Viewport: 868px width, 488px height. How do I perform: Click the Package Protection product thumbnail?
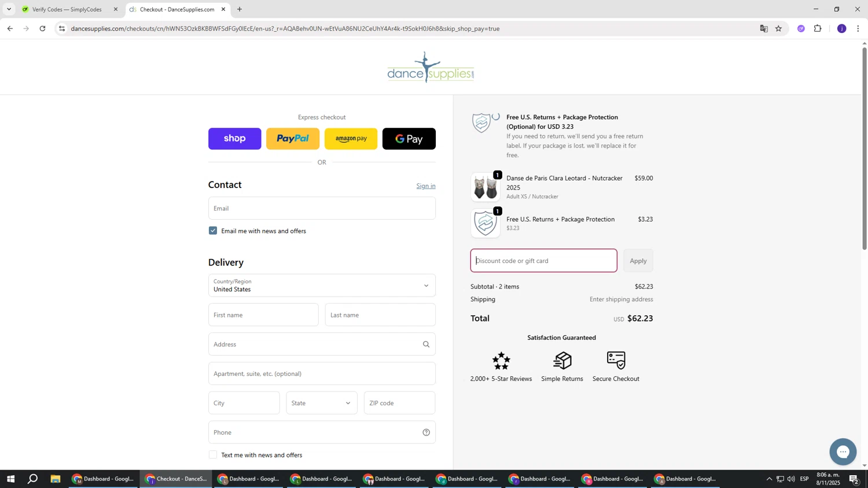pyautogui.click(x=486, y=223)
